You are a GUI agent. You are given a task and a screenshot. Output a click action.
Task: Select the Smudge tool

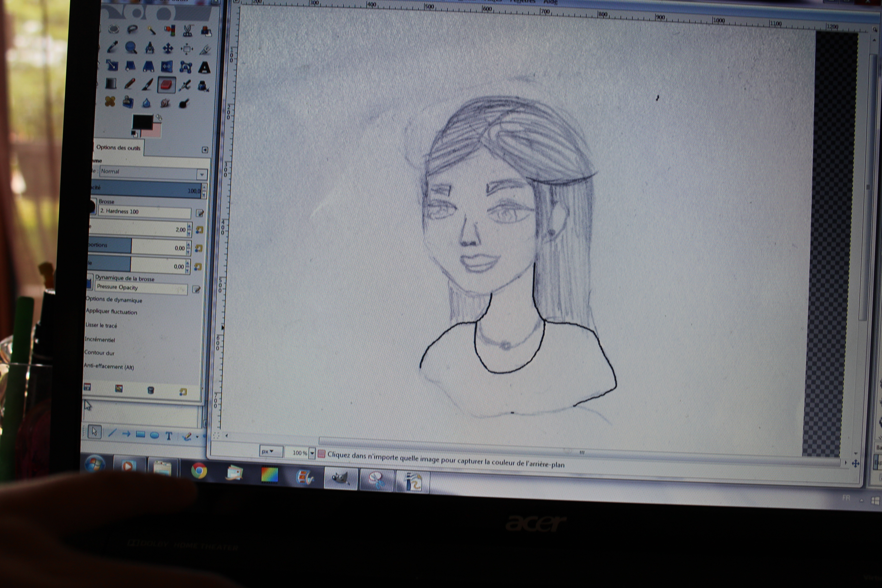tap(165, 103)
